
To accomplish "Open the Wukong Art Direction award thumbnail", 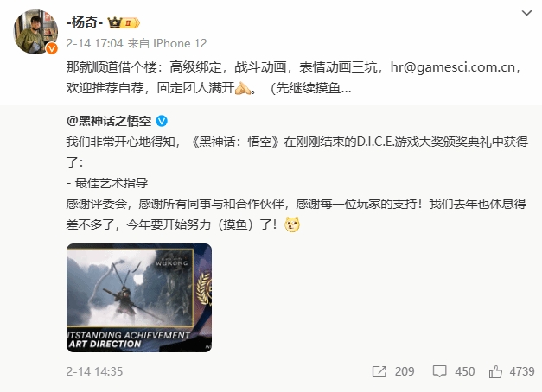I will pos(139,298).
